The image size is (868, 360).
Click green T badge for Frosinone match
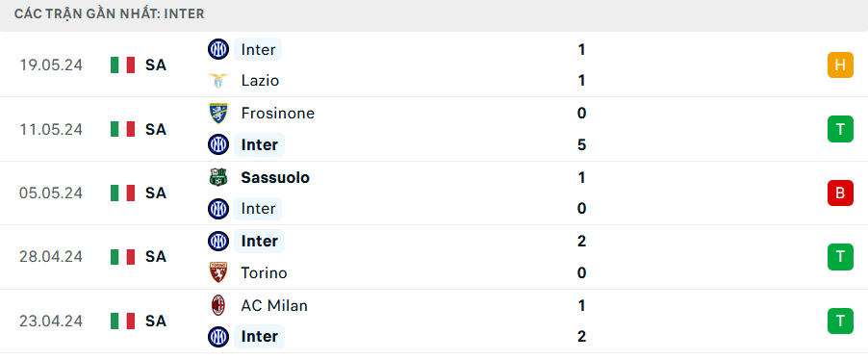840,129
